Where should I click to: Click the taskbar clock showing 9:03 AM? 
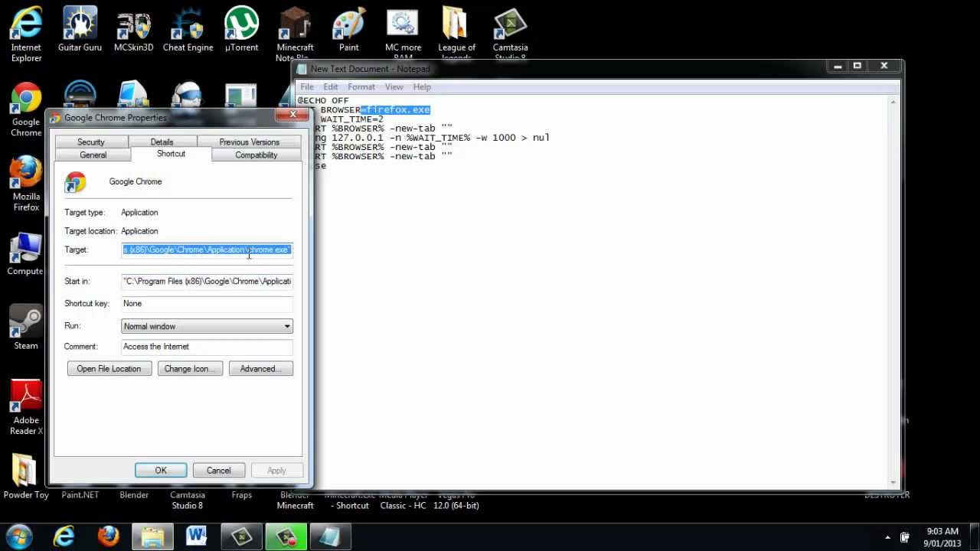point(942,537)
